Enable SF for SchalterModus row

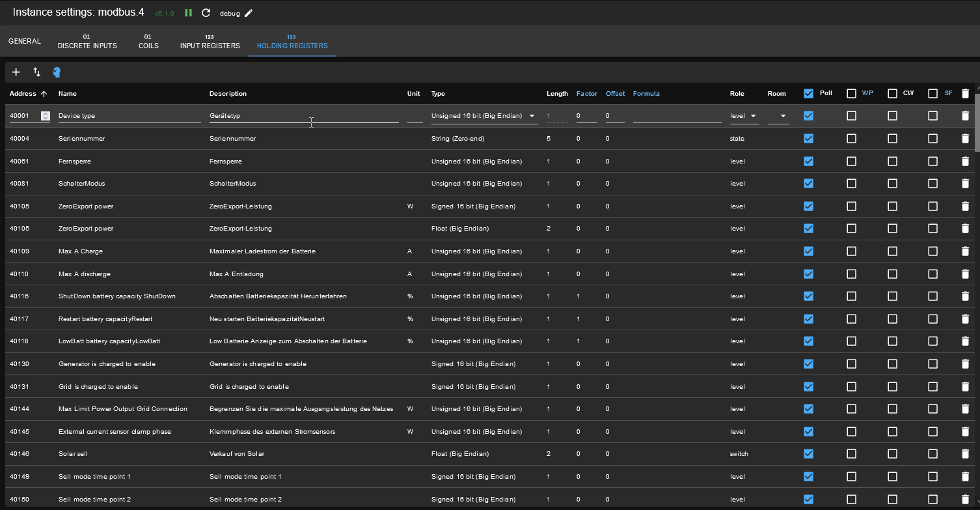coord(932,184)
